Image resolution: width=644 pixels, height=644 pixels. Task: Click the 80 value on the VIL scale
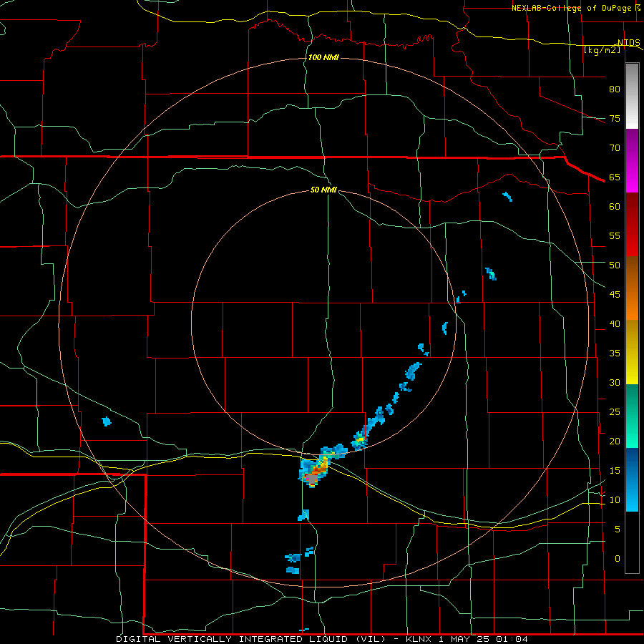coord(615,89)
